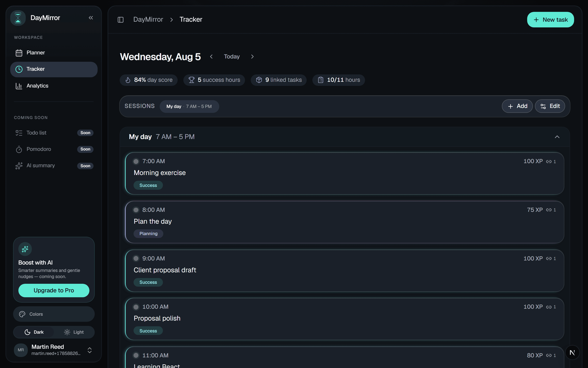Open the Colors theme picker
This screenshot has height=368, width=588.
tap(54, 314)
